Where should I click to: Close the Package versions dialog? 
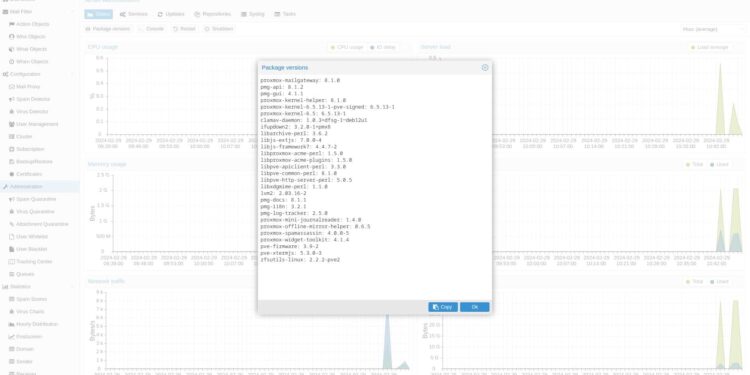(x=485, y=67)
